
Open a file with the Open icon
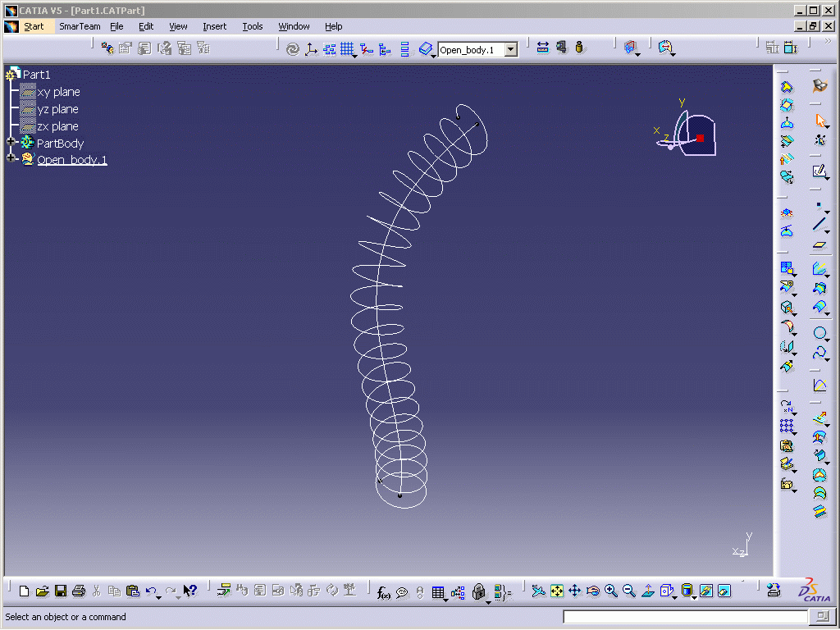pos(43,591)
